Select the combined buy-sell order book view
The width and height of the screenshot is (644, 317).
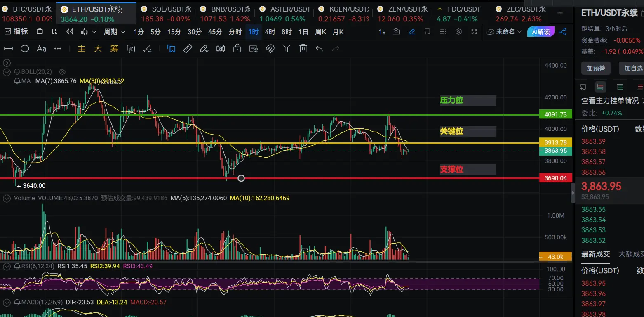600,87
